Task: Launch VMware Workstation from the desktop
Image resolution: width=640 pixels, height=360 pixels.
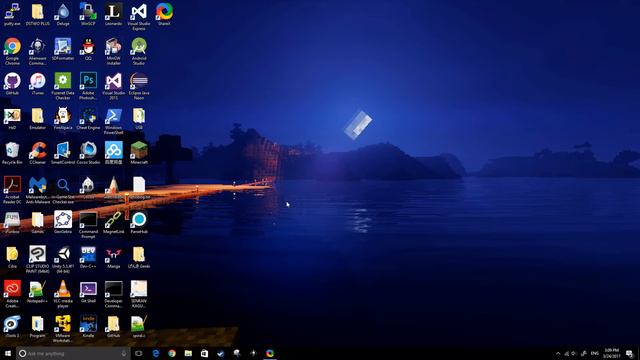Action: pyautogui.click(x=63, y=329)
